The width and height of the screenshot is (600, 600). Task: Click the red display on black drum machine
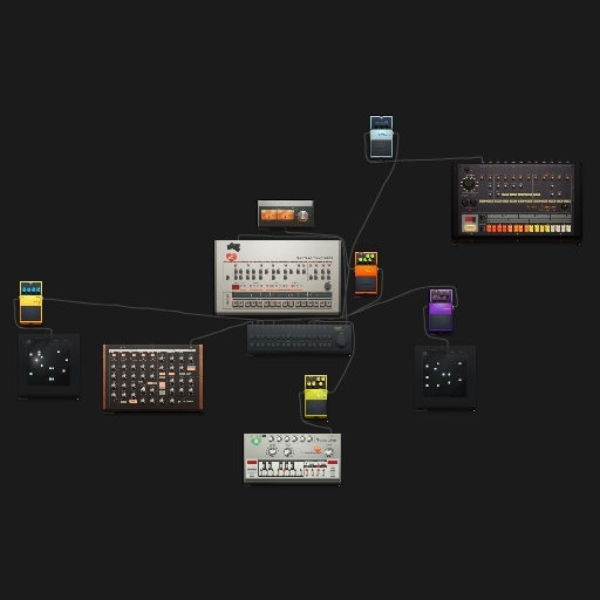470,220
